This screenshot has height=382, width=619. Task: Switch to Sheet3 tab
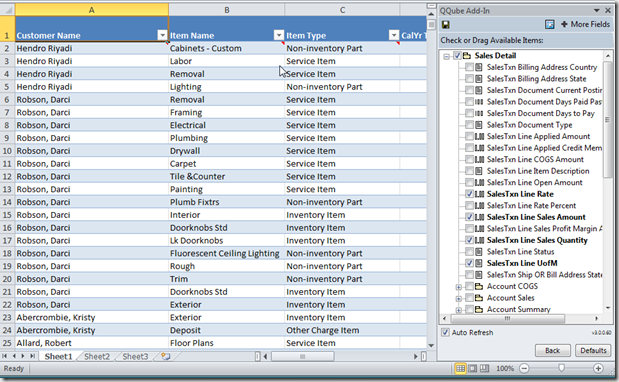135,357
